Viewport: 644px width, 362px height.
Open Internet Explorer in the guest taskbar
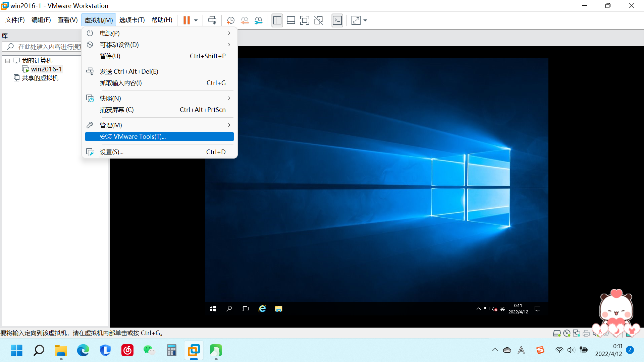tap(262, 309)
